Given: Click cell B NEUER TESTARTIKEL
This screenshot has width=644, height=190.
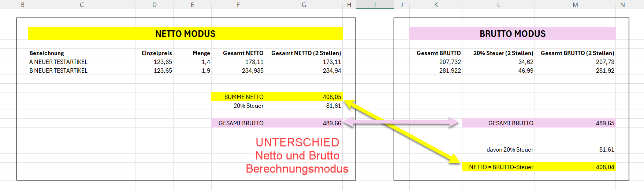Looking at the screenshot, I should pos(82,71).
